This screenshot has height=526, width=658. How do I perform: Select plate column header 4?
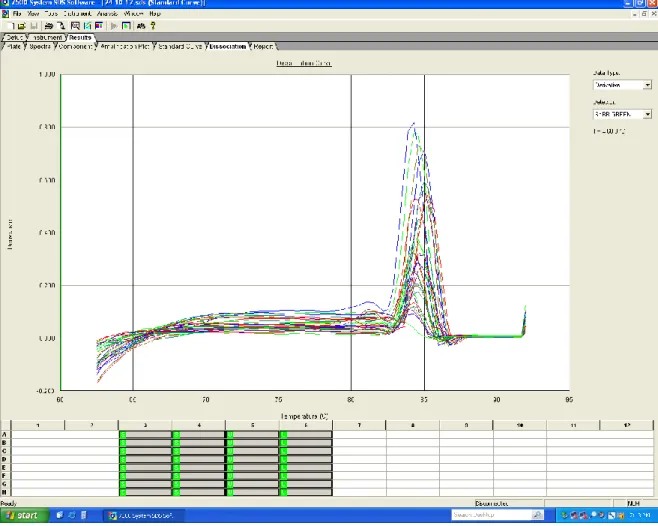click(198, 425)
